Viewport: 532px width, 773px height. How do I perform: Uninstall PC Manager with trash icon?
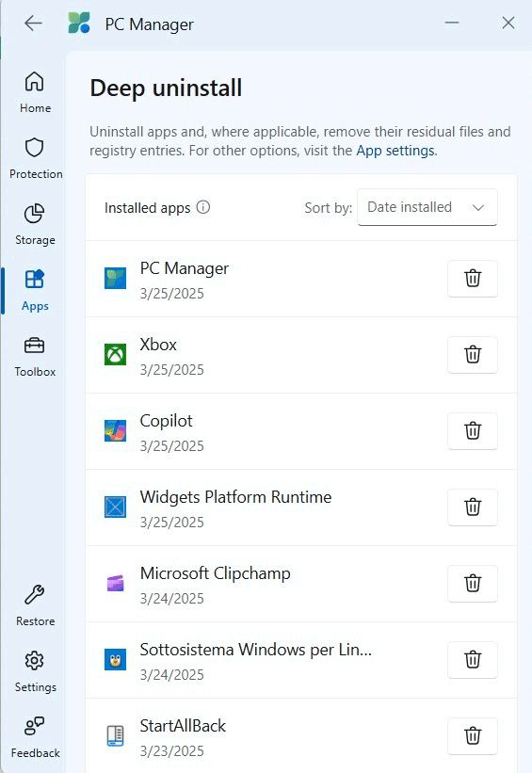pos(473,279)
